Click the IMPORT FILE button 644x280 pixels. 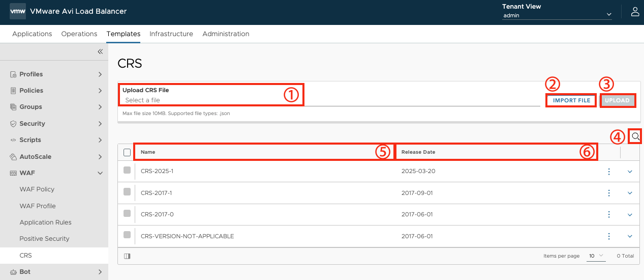point(572,100)
